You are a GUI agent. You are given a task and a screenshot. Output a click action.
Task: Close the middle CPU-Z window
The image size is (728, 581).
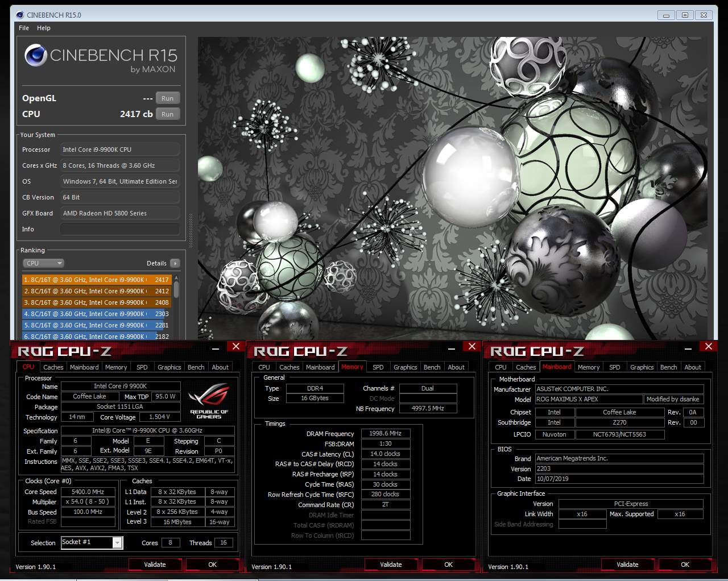tap(472, 346)
